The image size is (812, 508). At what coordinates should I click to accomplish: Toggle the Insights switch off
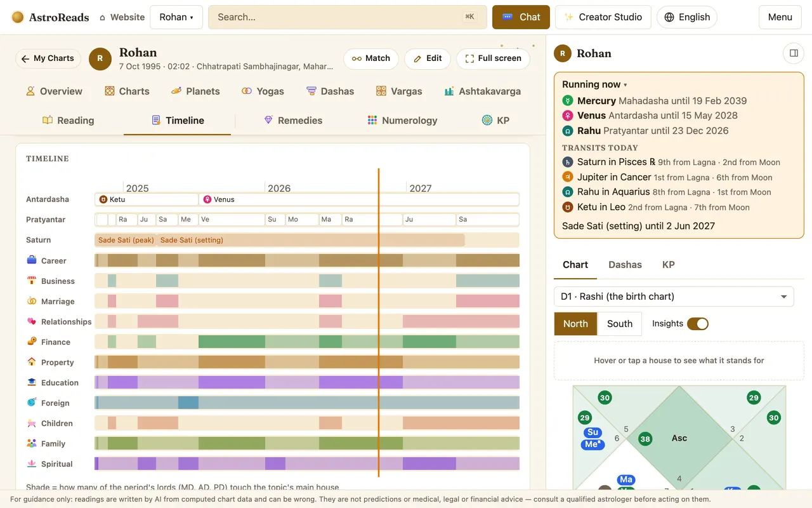click(x=697, y=324)
